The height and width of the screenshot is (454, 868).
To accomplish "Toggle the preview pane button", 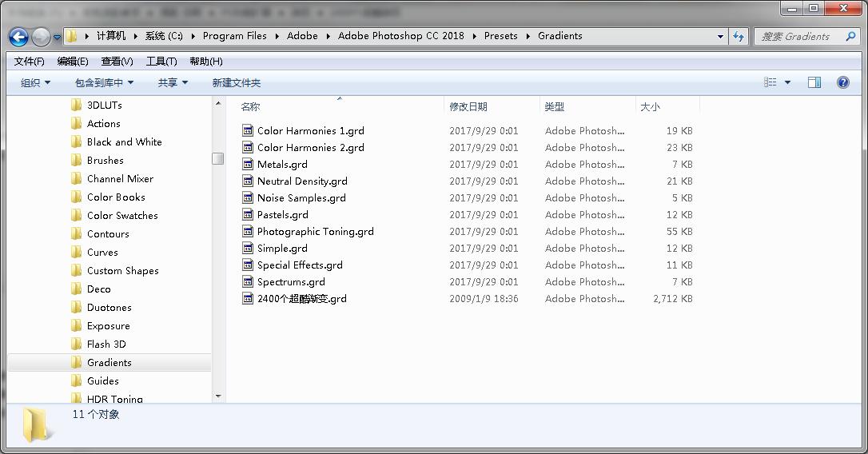I will [x=814, y=82].
